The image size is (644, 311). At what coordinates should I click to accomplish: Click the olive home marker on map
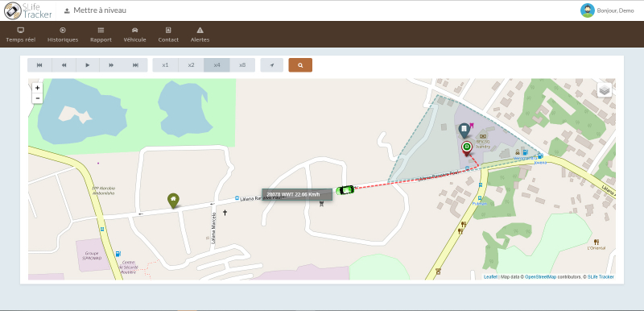click(x=173, y=201)
